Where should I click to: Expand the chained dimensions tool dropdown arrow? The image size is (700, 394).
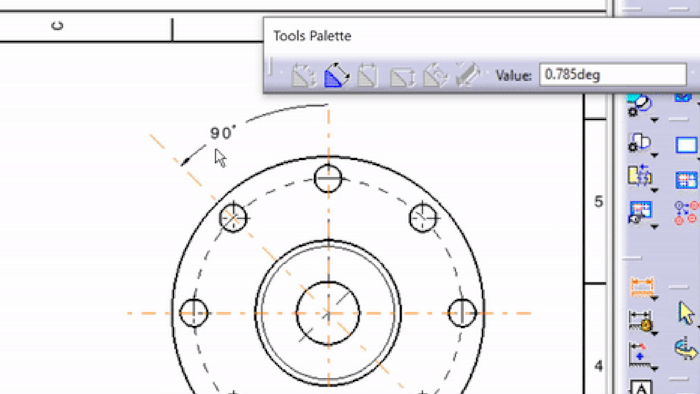coord(654,333)
